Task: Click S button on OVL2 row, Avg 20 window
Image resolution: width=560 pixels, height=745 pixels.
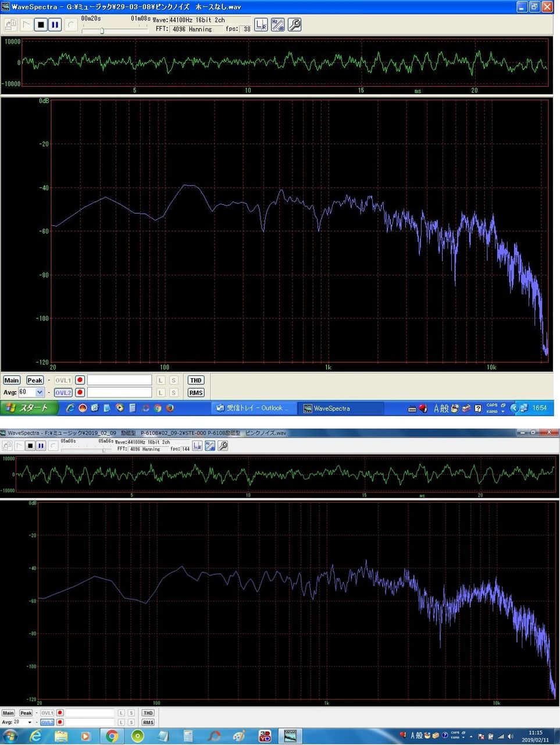Action: (x=131, y=722)
